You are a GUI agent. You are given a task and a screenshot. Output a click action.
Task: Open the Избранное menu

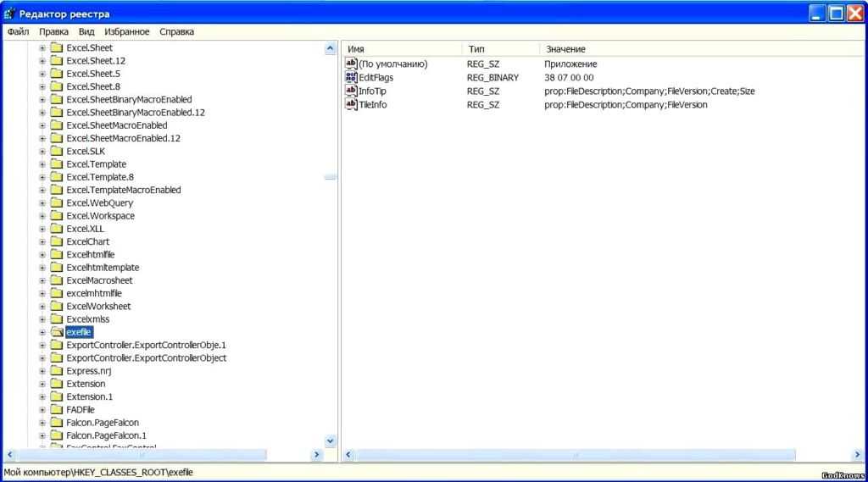pos(125,31)
